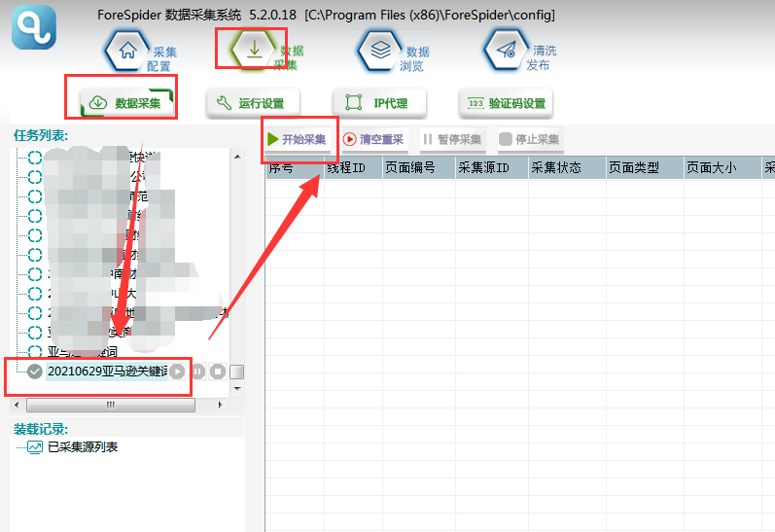The height and width of the screenshot is (532, 775).
Task: Select 已采集源列表 in the load records
Action: (83, 447)
